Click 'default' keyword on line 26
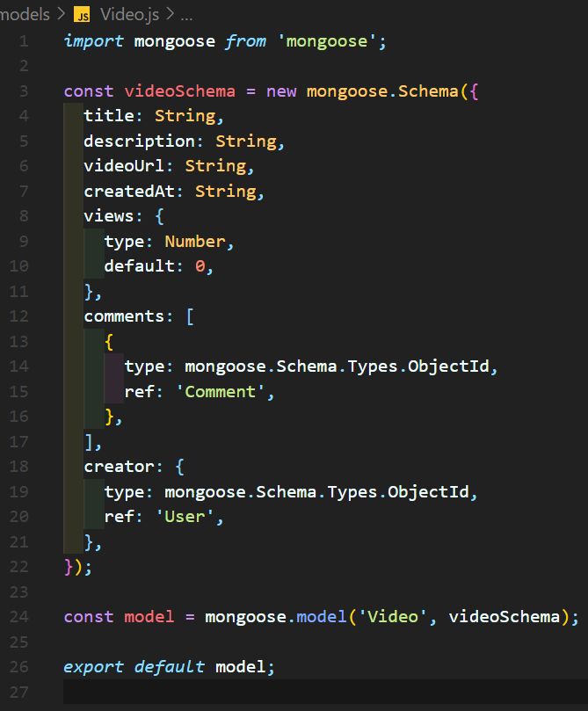Screen dimensions: 588x711 coord(170,666)
